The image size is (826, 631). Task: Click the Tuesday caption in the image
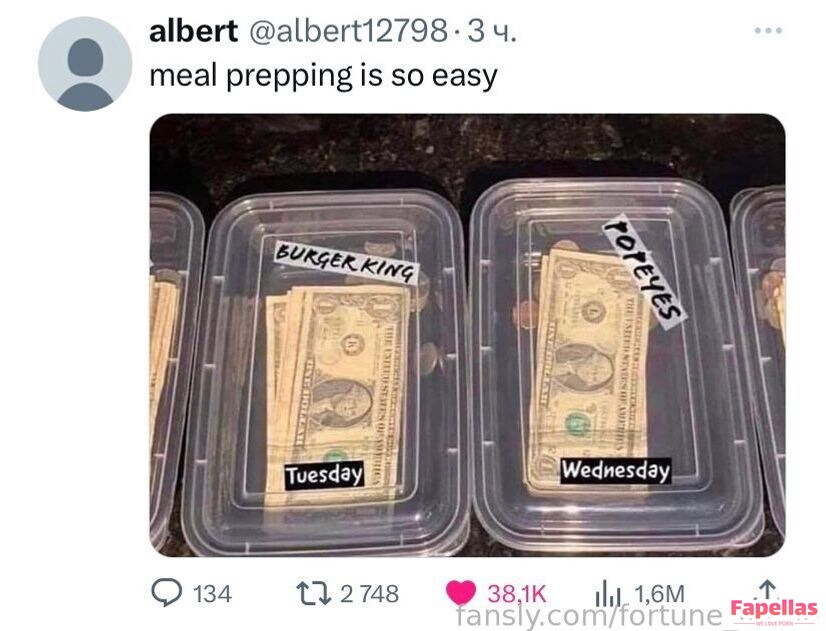coord(324,475)
